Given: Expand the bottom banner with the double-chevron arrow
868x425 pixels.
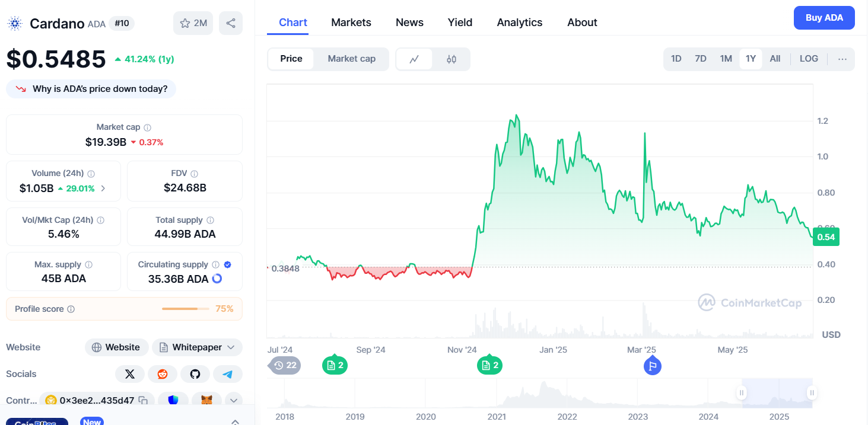Looking at the screenshot, I should click(x=235, y=421).
